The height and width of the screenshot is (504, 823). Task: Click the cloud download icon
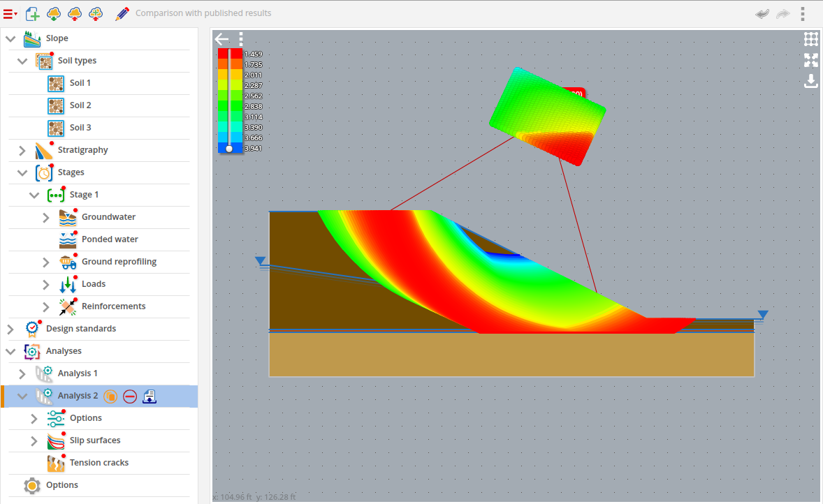(x=53, y=13)
